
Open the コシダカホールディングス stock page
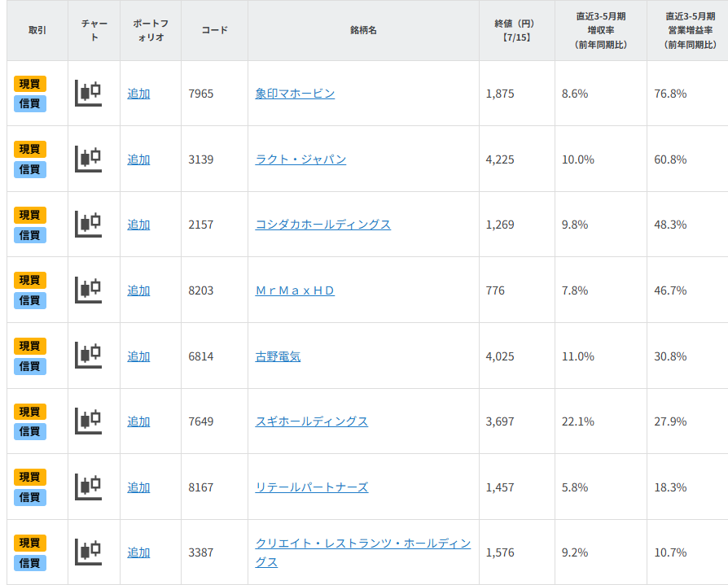(x=322, y=225)
